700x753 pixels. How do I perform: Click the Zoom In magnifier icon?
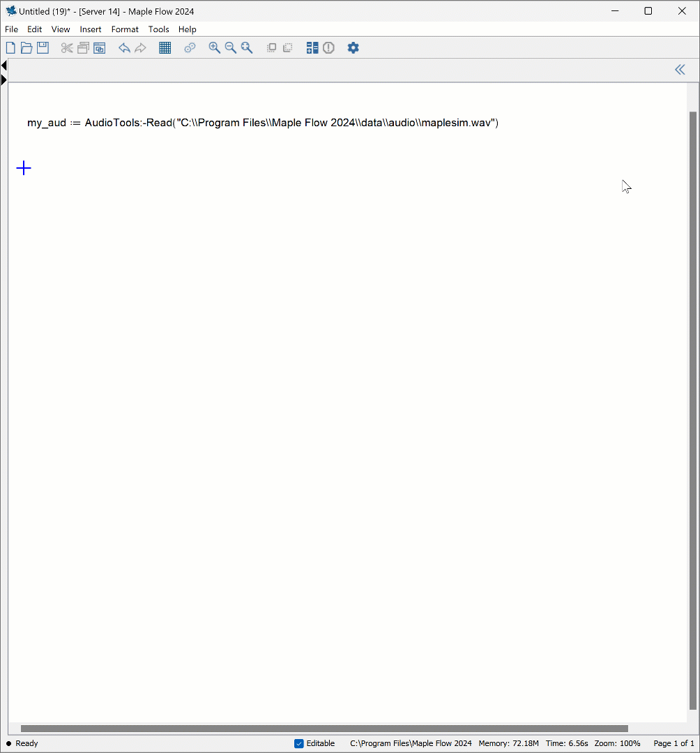click(215, 48)
